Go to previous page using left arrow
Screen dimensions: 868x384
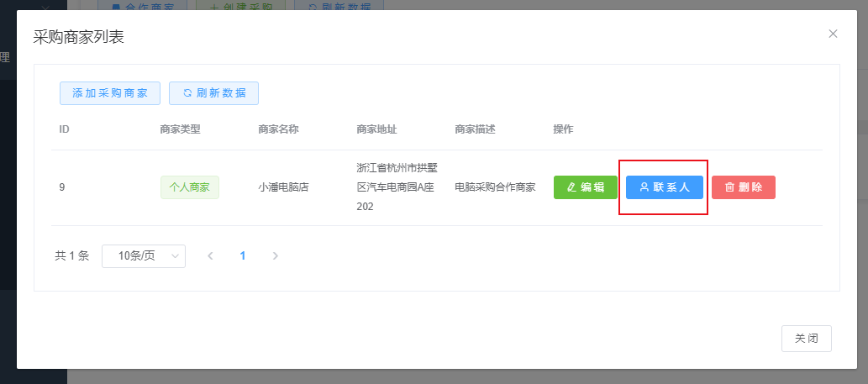pyautogui.click(x=211, y=255)
